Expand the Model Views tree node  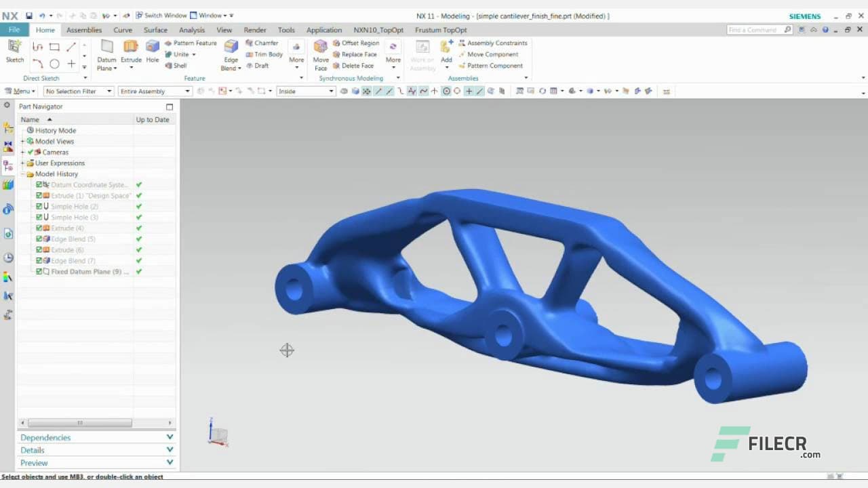pos(22,141)
